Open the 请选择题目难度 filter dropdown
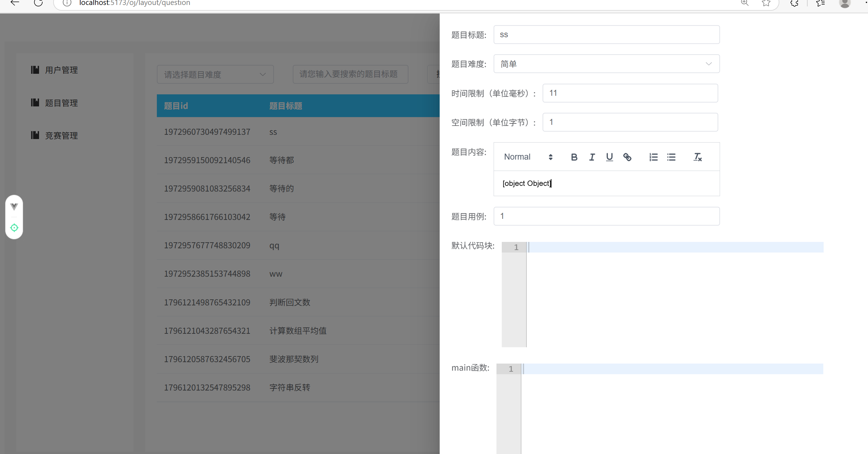This screenshot has height=454, width=868. [215, 74]
